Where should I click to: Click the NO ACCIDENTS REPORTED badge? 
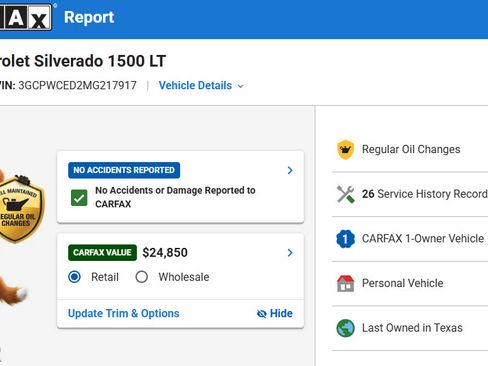(124, 170)
